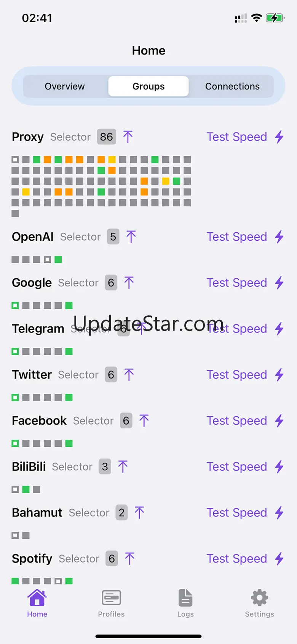
Task: Select the second node in Bahamut group
Action: (26, 535)
